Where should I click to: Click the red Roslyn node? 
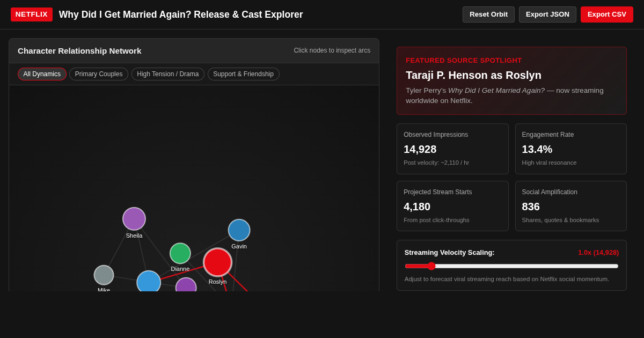tap(217, 262)
